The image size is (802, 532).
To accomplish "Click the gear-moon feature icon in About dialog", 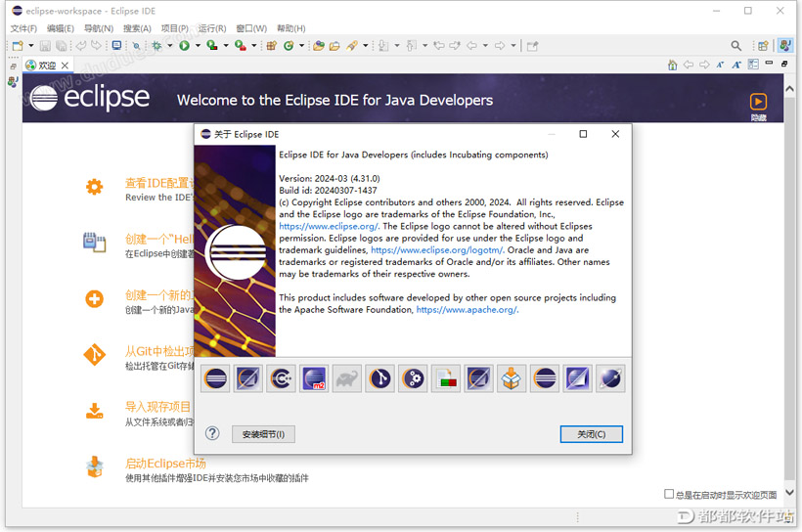I will pyautogui.click(x=413, y=379).
